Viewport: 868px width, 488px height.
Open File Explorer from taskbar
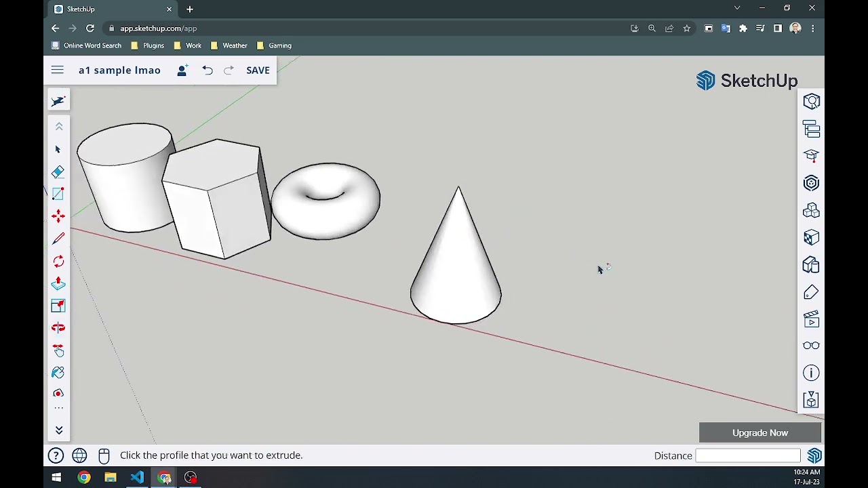pos(110,477)
